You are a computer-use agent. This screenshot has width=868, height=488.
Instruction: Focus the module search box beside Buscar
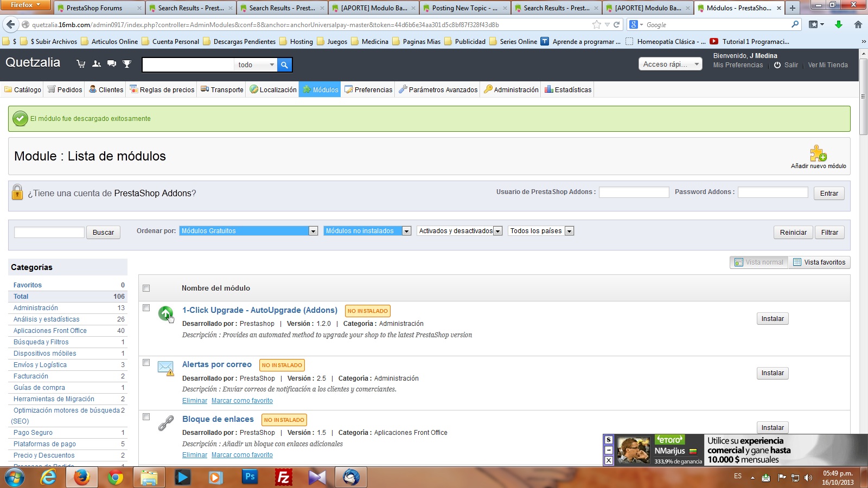pyautogui.click(x=49, y=232)
